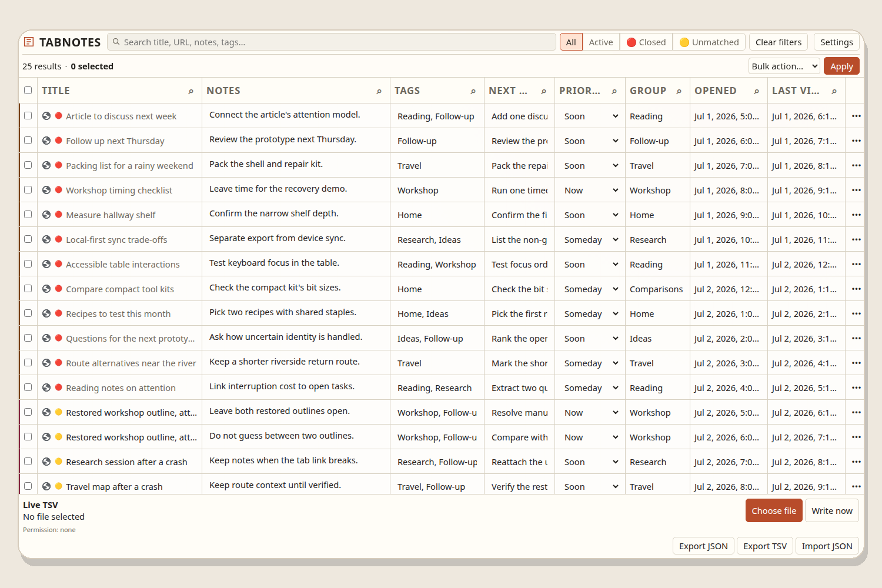Click the TAGS column filter search icon

coord(473,91)
